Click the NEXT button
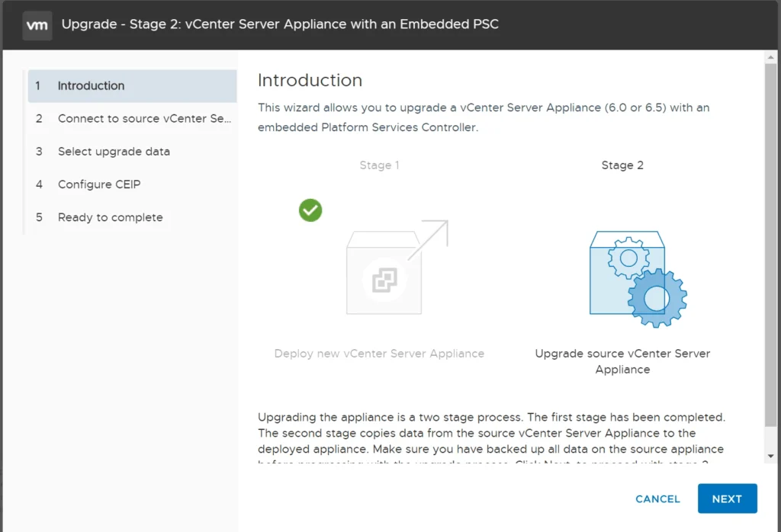 coord(727,498)
